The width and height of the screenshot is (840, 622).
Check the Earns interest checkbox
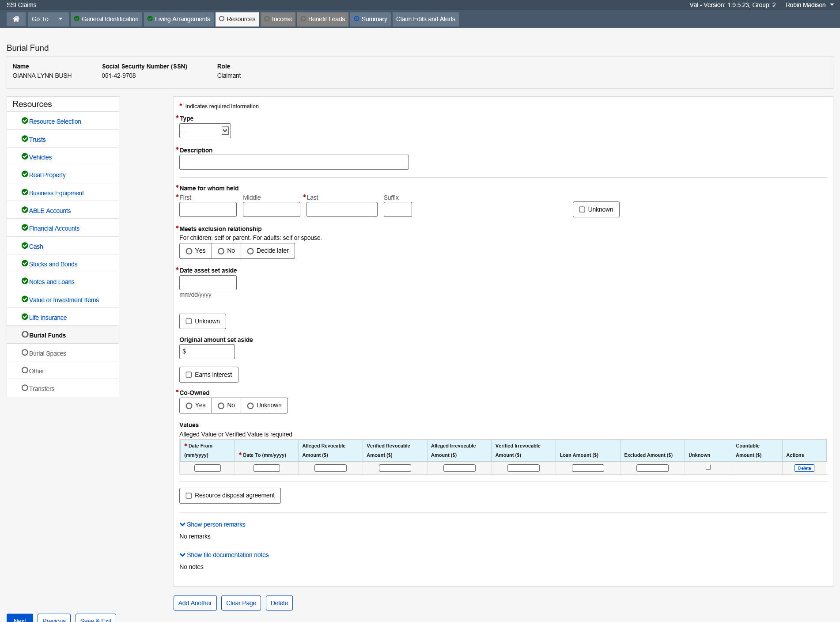[189, 375]
